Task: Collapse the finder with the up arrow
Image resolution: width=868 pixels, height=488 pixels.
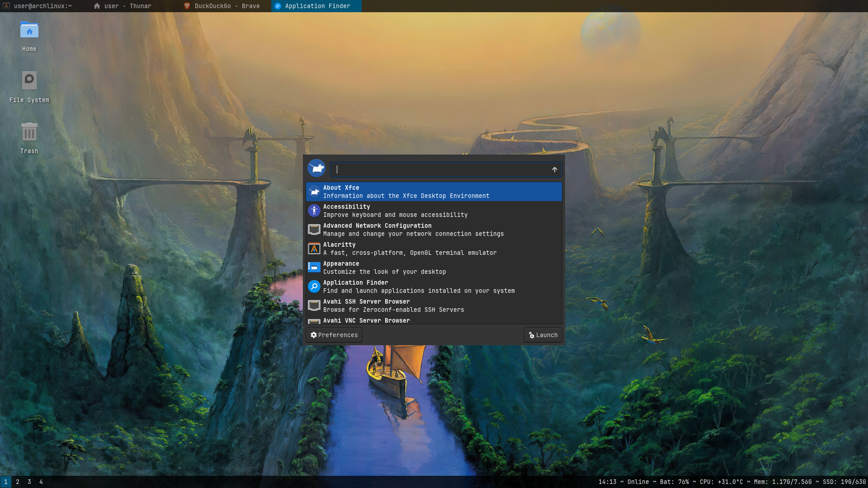Action: pyautogui.click(x=554, y=169)
